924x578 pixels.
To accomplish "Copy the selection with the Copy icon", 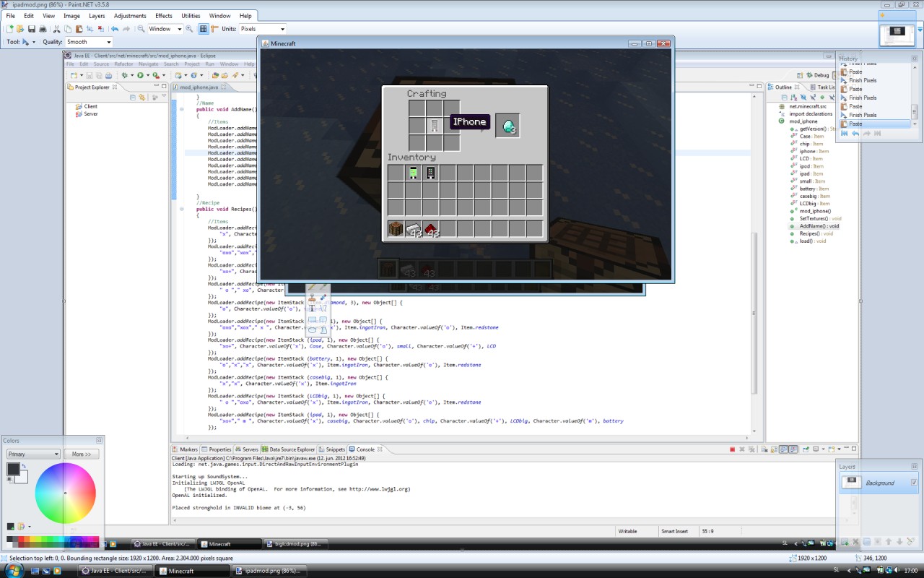I will coord(68,29).
